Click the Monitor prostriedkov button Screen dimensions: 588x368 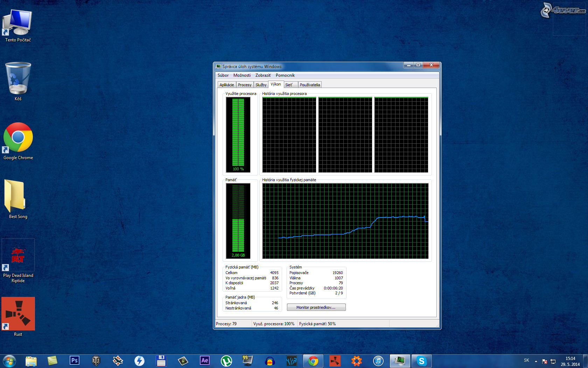tap(316, 307)
